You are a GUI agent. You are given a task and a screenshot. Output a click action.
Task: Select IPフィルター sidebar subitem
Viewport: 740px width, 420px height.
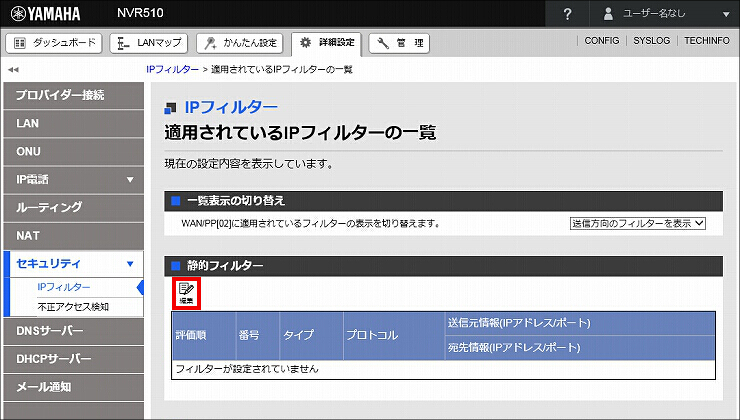pyautogui.click(x=64, y=287)
